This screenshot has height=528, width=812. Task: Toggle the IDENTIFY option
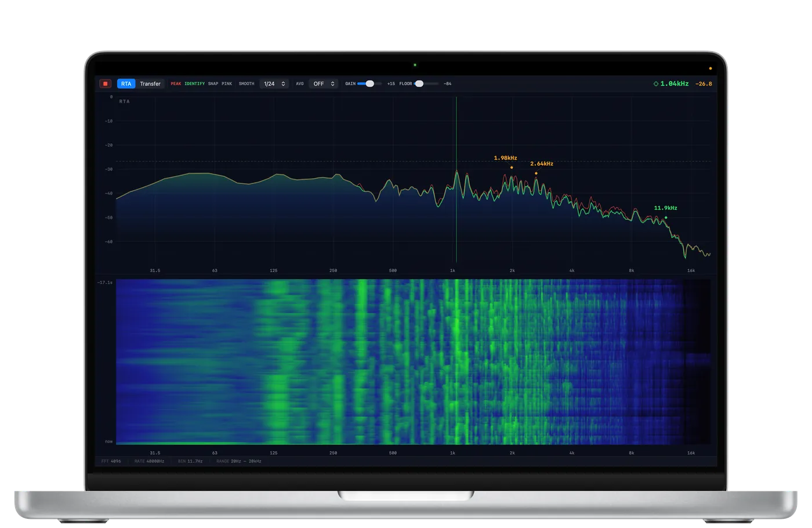click(x=194, y=84)
